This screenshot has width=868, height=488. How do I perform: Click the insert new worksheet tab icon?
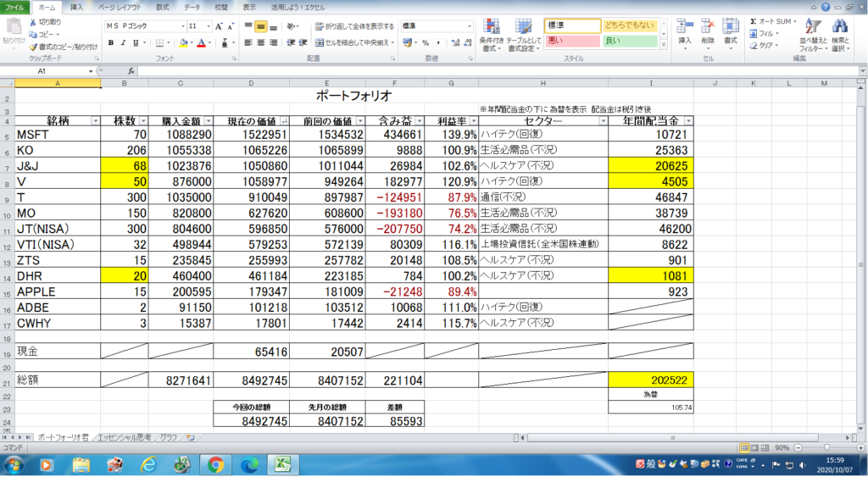point(191,437)
